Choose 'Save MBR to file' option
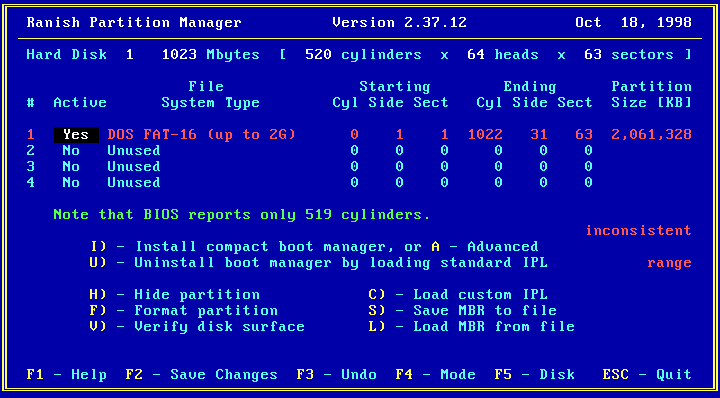Screen dimensions: 720x398 tap(462, 311)
